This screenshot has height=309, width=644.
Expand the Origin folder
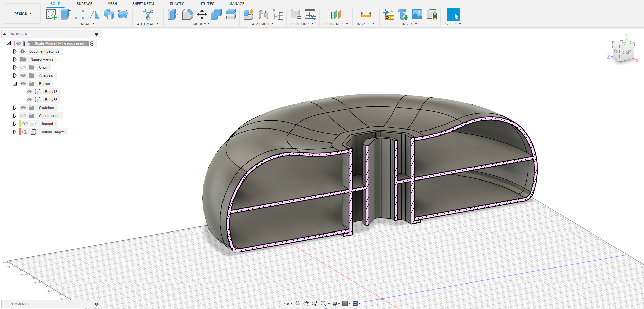point(15,67)
